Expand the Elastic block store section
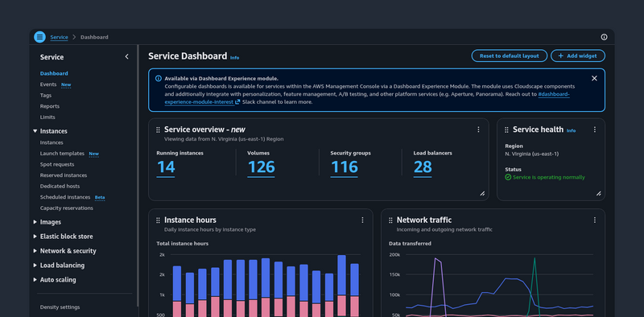Image resolution: width=644 pixels, height=317 pixels. point(35,236)
